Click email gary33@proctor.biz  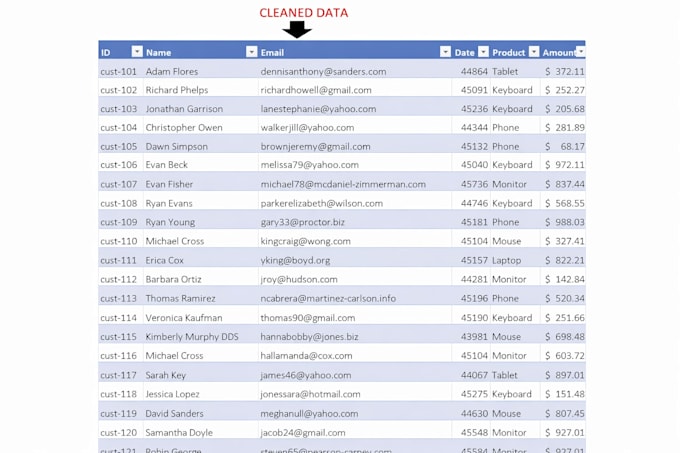click(x=302, y=222)
